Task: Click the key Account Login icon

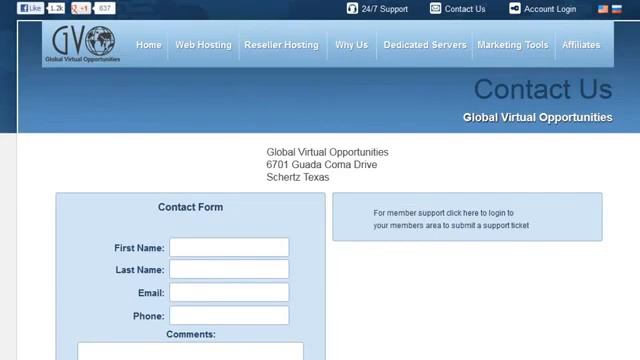Action: (515, 9)
